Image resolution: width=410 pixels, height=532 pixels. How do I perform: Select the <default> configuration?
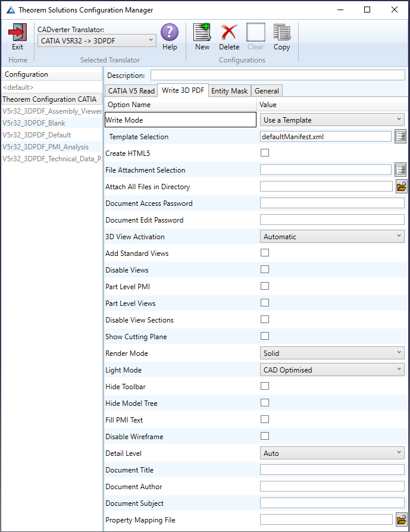click(x=52, y=87)
